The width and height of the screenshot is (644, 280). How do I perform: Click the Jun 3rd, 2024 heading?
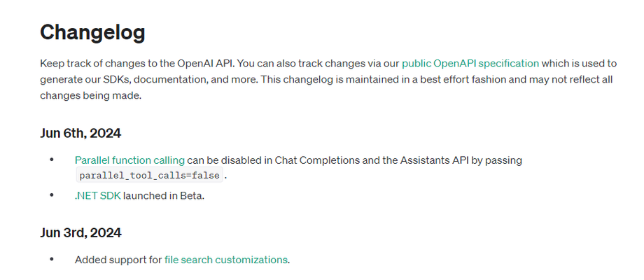[80, 233]
